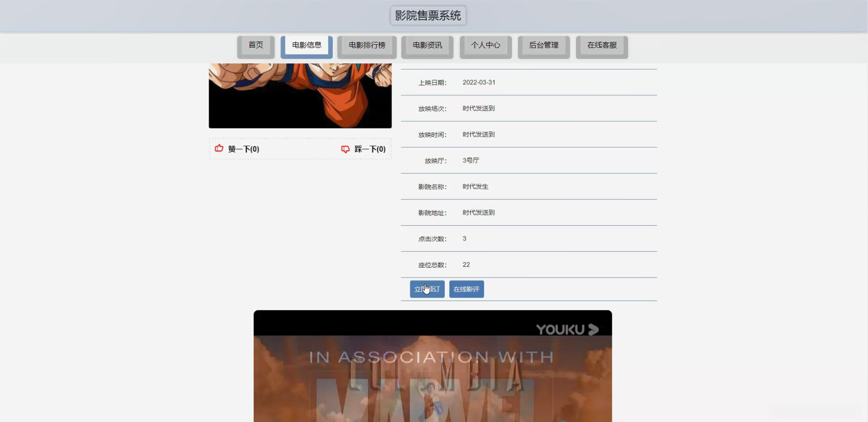Click the 放映厅 label

coord(436,161)
